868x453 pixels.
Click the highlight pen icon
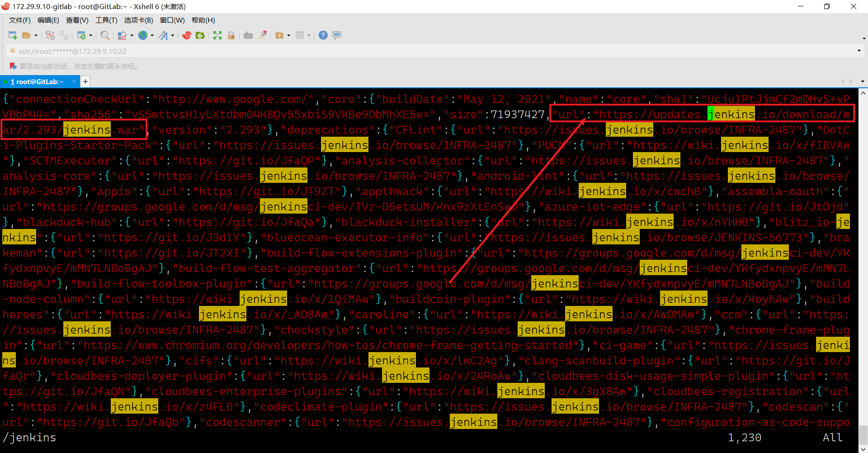click(262, 35)
